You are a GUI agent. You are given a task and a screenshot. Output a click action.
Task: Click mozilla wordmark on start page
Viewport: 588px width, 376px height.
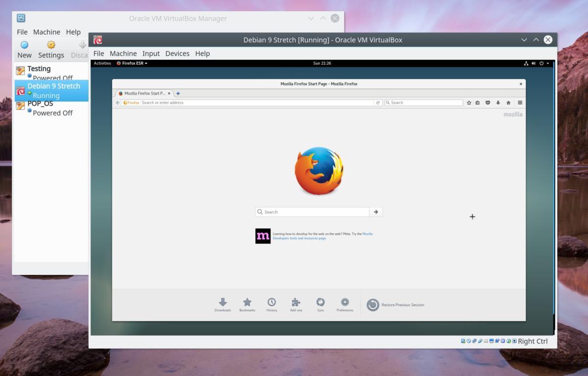coord(513,114)
